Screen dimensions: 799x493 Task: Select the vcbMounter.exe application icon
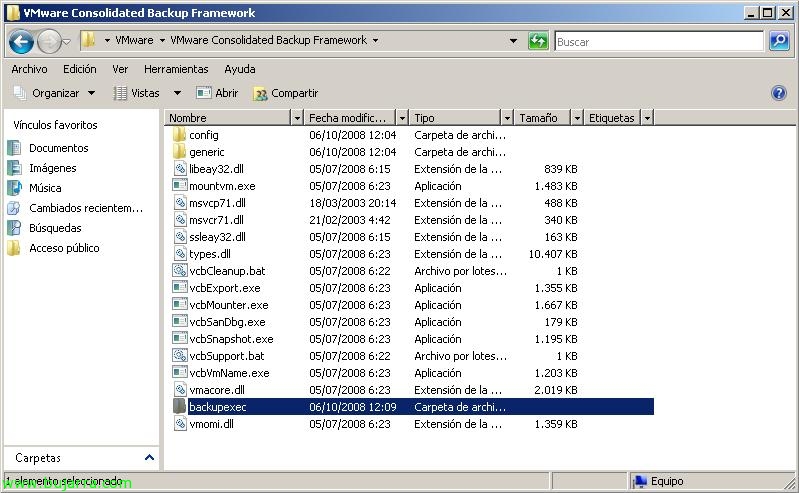180,305
